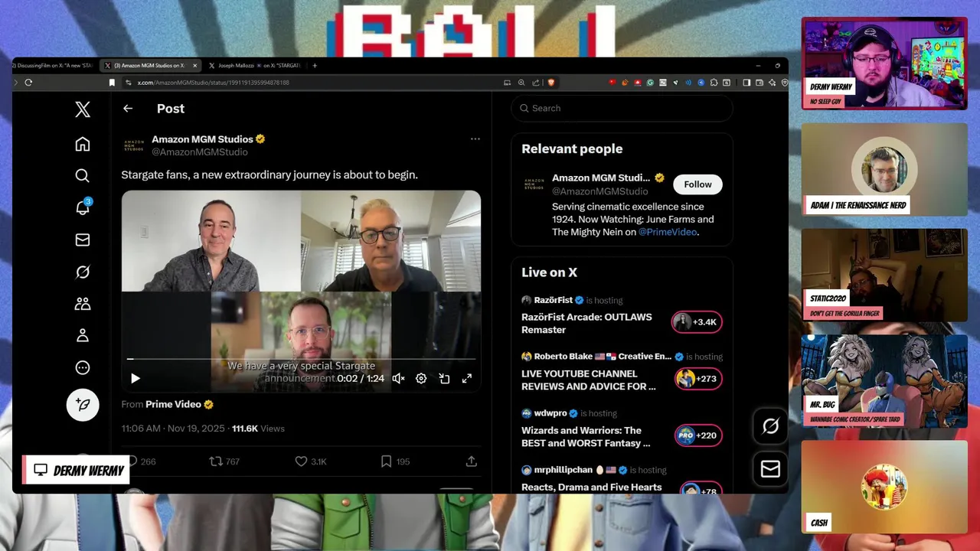Reload the page in browser

tap(28, 83)
